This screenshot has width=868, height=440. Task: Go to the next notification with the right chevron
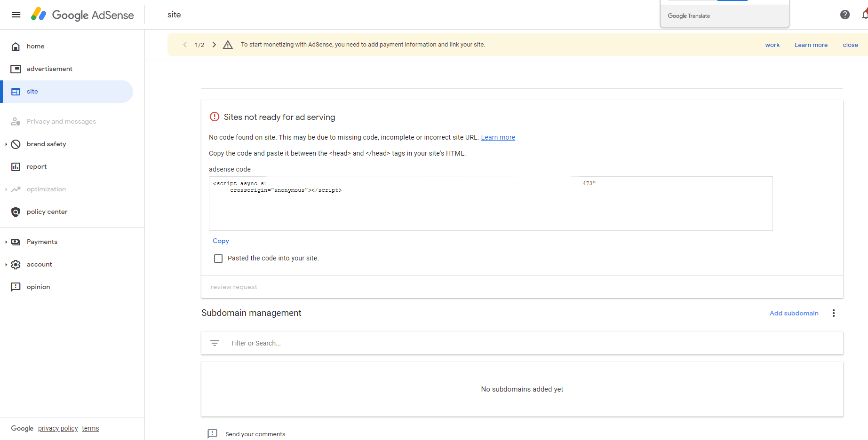coord(214,45)
